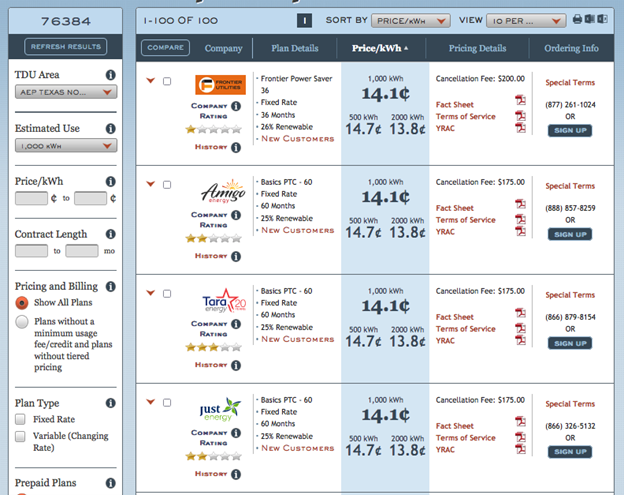This screenshot has height=495, width=624.
Task: Enable Variable (Changing Rate) checkbox
Action: click(x=20, y=436)
